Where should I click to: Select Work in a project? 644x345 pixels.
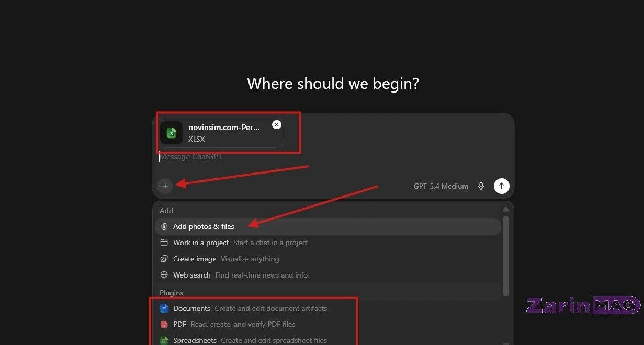coord(328,243)
